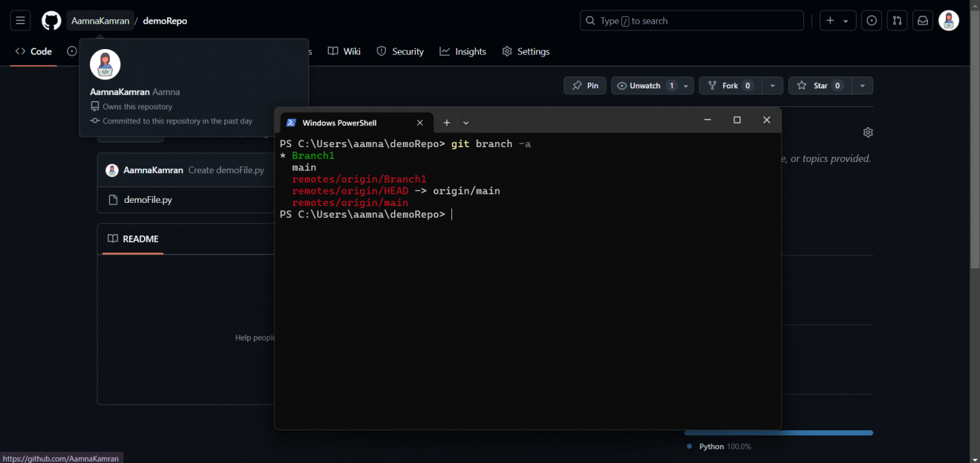Click the search field in the header
Screen dimensions: 980x463
(691, 20)
